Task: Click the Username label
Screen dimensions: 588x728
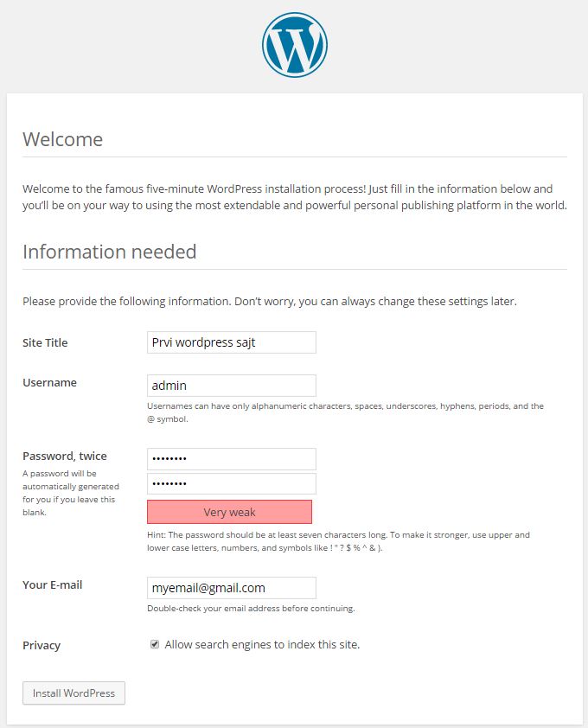Action: (49, 382)
